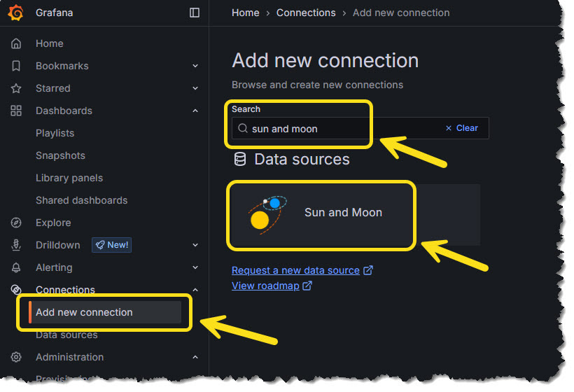Open Library panels in sidebar

click(69, 178)
